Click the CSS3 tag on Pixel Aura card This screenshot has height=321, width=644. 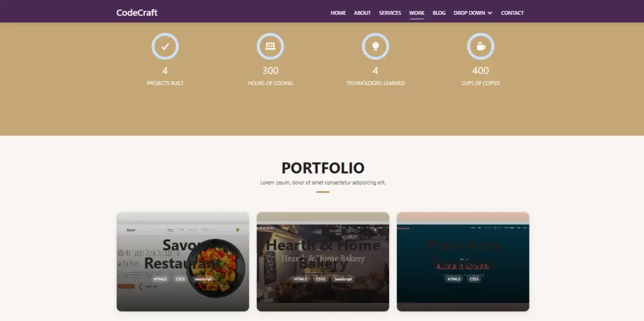(474, 279)
